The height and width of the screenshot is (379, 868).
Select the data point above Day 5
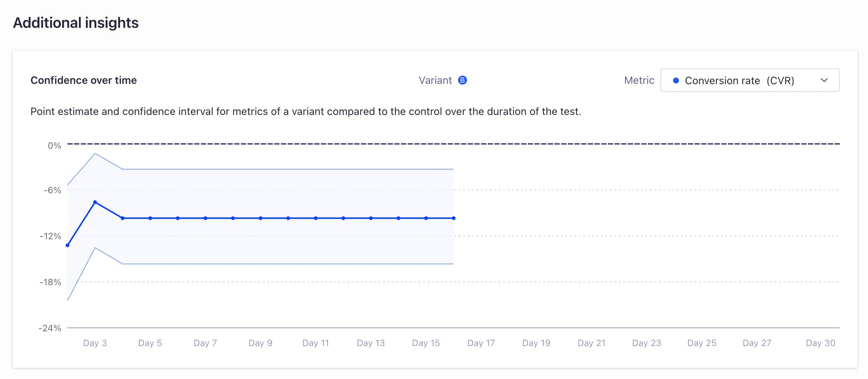(150, 218)
